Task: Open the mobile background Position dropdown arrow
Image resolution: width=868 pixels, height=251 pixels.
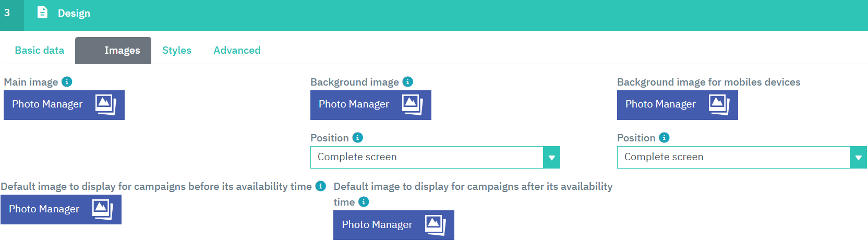Action: (858, 158)
